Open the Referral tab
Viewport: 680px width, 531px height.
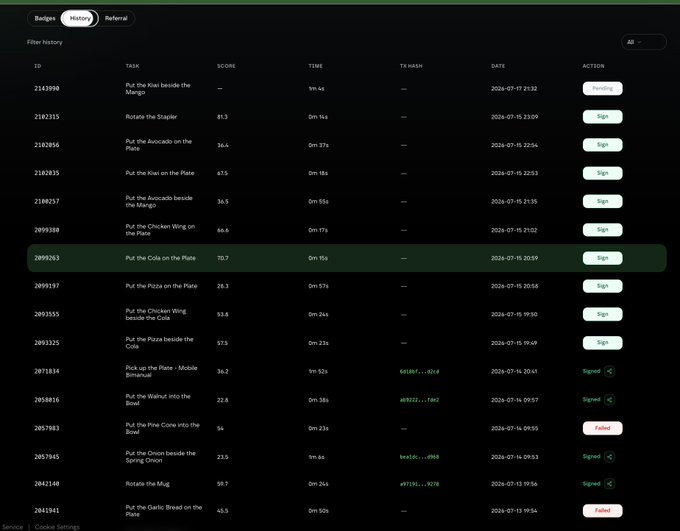116,18
